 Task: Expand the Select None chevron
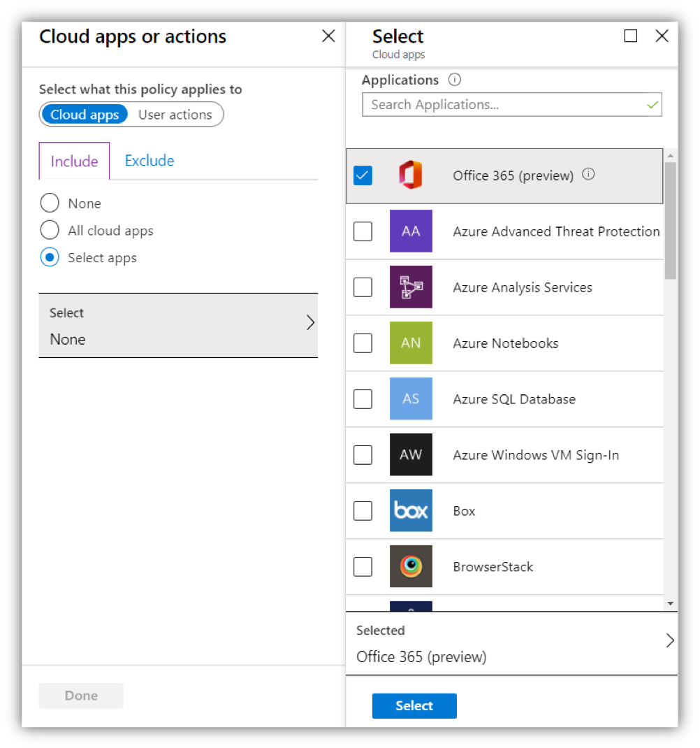(311, 322)
